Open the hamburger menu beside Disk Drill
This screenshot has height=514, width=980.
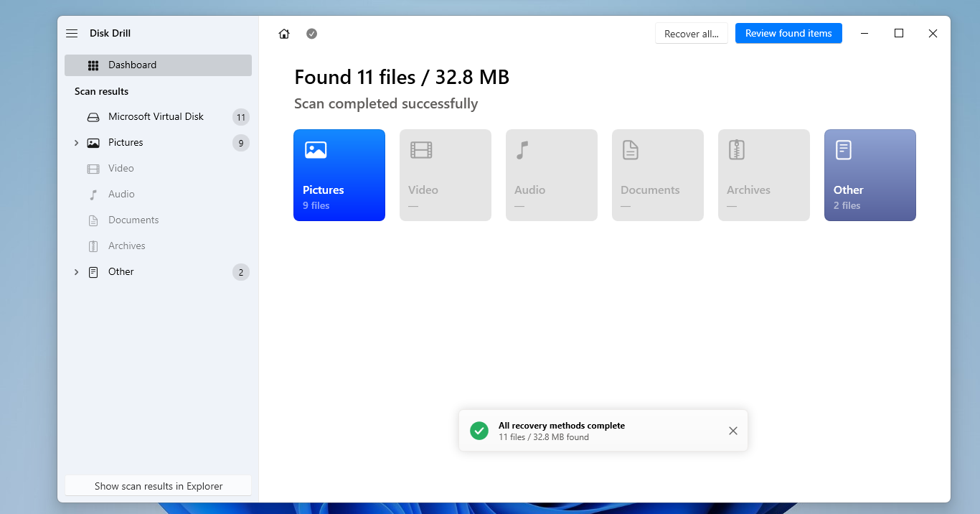[72, 34]
